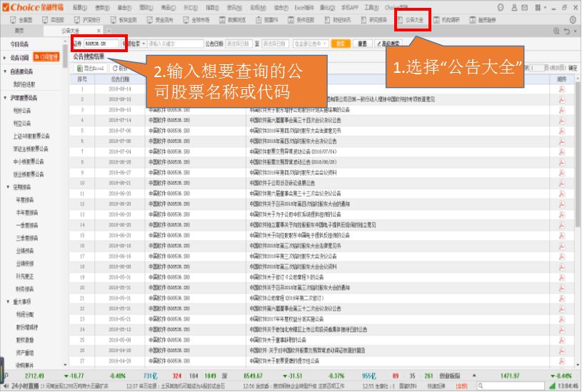Open 条件选股 from the toolbar
The image size is (582, 392).
click(x=301, y=20)
